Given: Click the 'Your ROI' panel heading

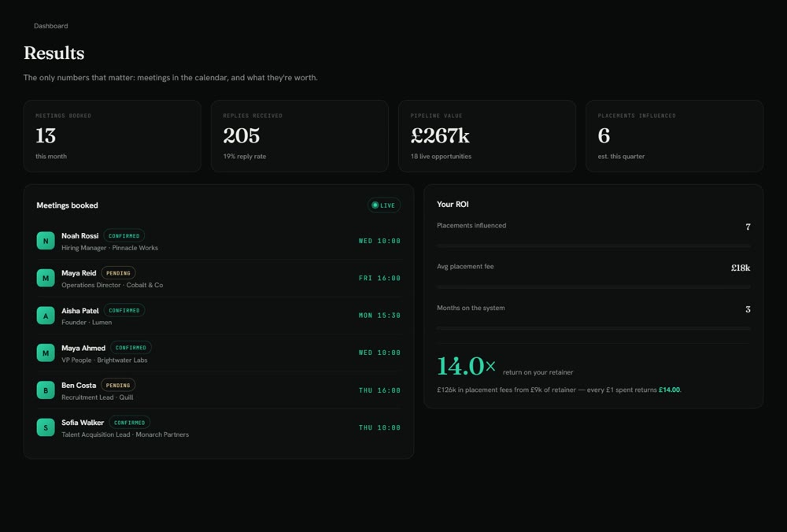Looking at the screenshot, I should pos(453,205).
